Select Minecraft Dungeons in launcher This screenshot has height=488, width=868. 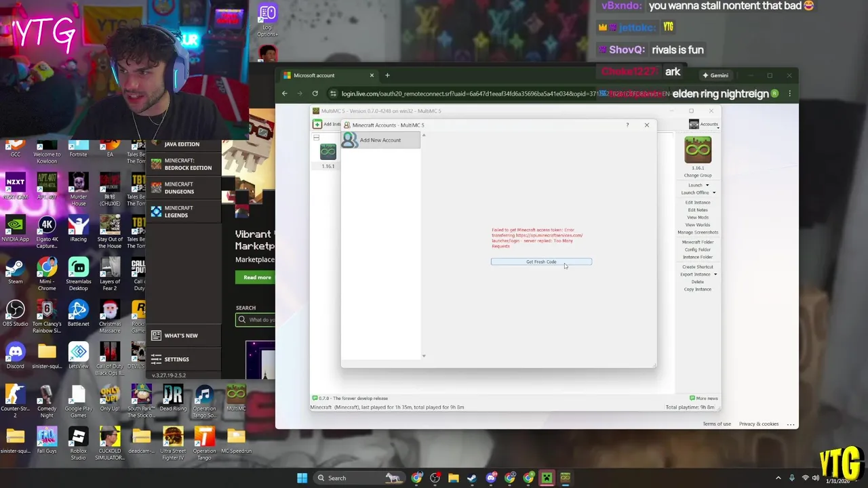coord(182,188)
